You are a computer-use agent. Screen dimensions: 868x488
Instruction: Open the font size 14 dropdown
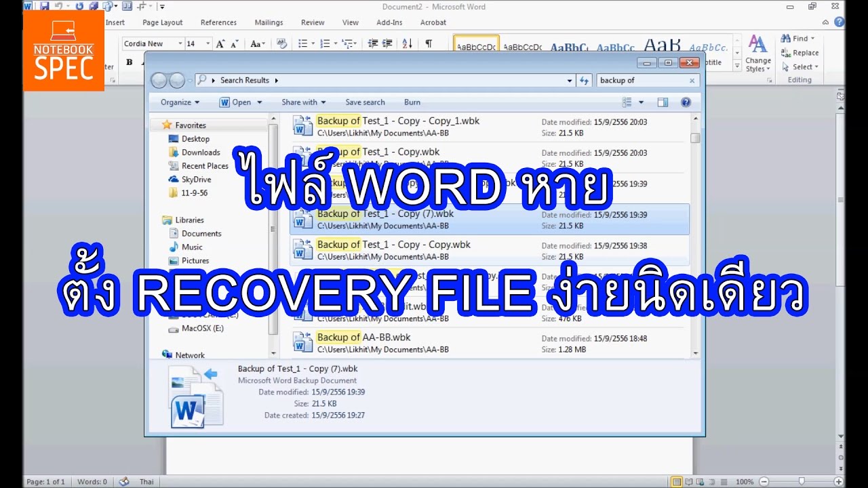pos(208,43)
